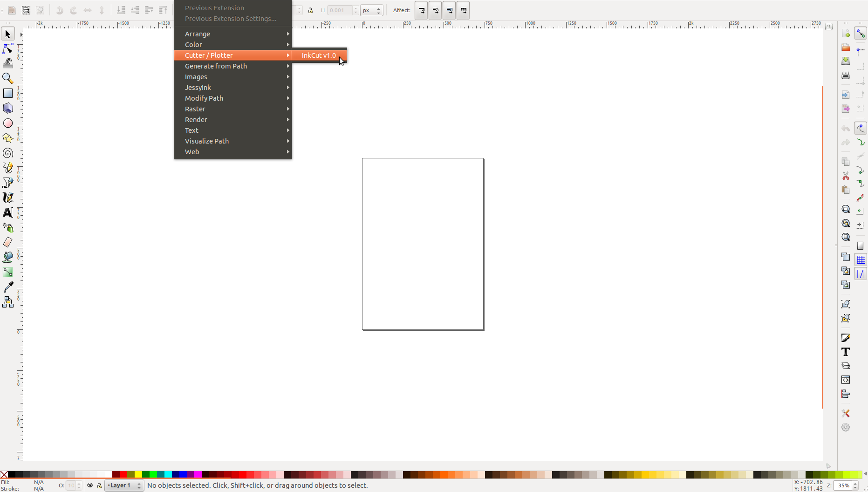The height and width of the screenshot is (492, 868).
Task: Click the zoom percentage field
Action: pos(843,485)
